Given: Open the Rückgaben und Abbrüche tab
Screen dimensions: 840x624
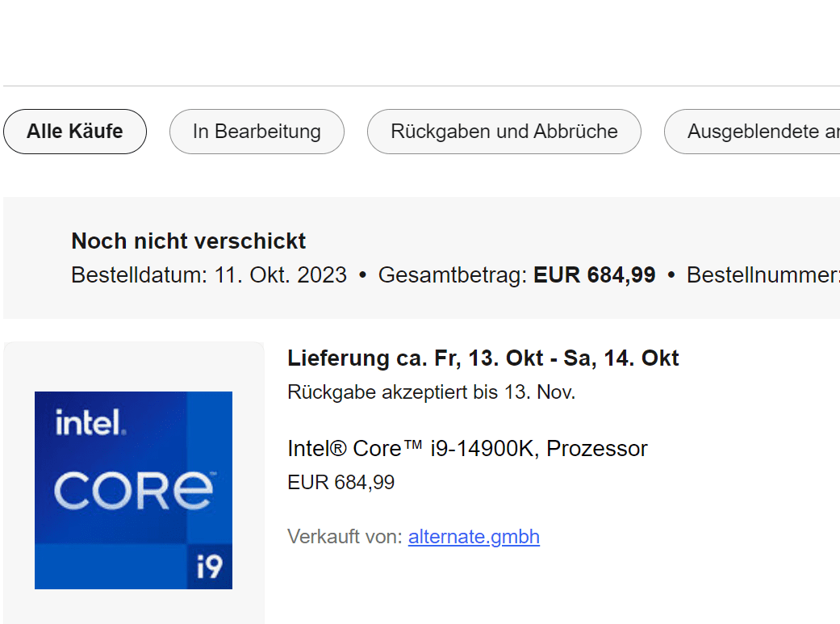Looking at the screenshot, I should coord(504,132).
